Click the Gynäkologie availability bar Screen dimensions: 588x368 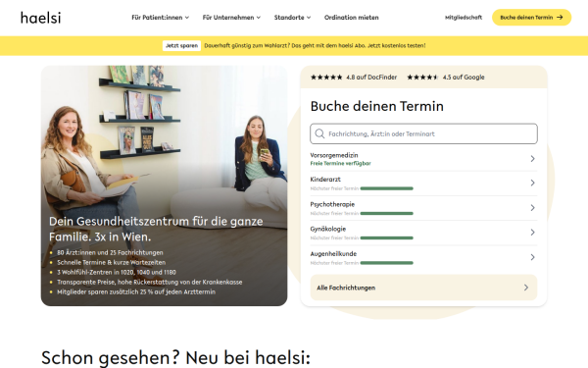click(x=387, y=238)
